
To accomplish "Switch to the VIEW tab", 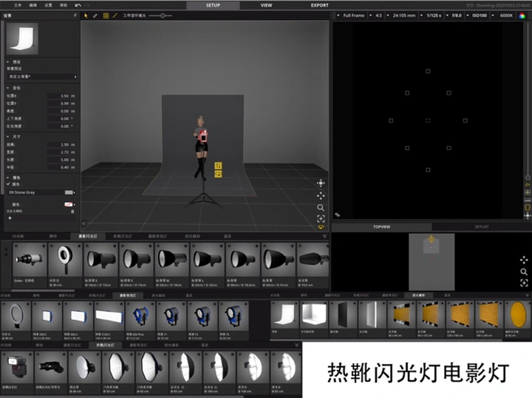I will (265, 5).
